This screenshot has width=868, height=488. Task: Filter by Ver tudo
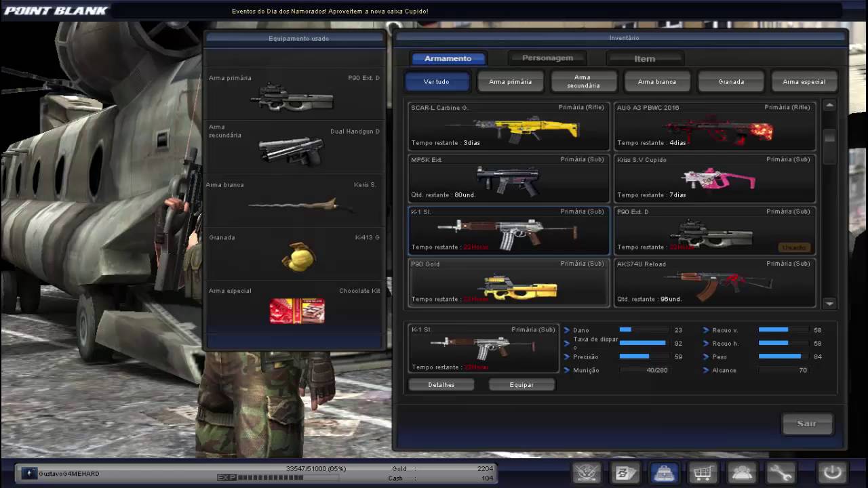point(437,81)
